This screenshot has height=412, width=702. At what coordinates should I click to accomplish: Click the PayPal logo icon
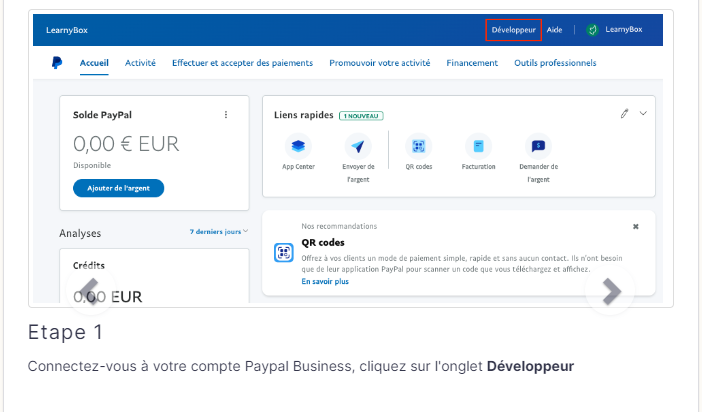click(56, 63)
